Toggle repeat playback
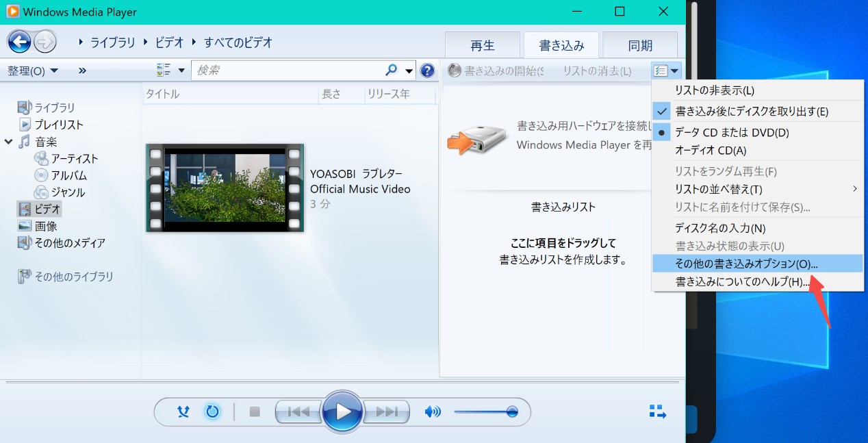 [x=212, y=412]
